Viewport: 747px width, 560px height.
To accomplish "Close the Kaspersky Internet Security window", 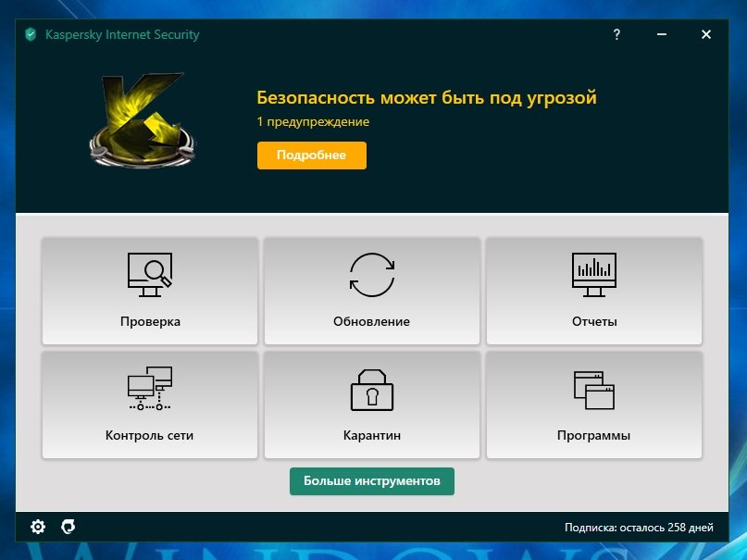I will (x=706, y=34).
